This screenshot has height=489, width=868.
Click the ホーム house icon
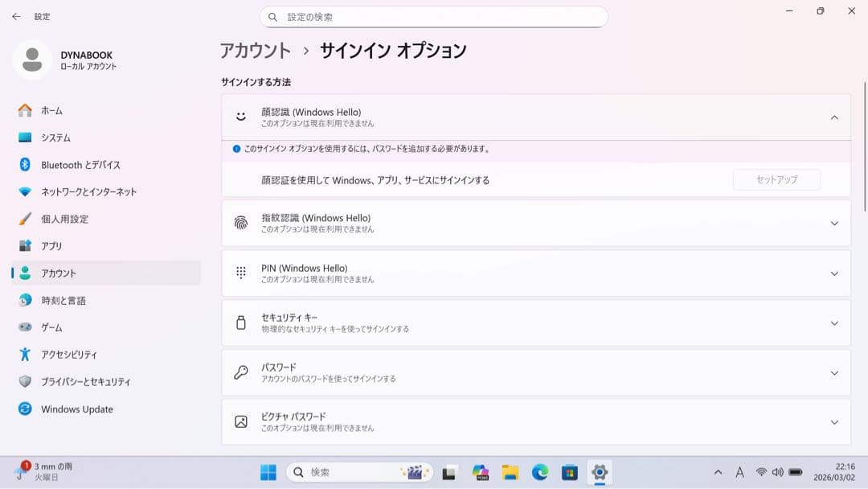point(25,110)
